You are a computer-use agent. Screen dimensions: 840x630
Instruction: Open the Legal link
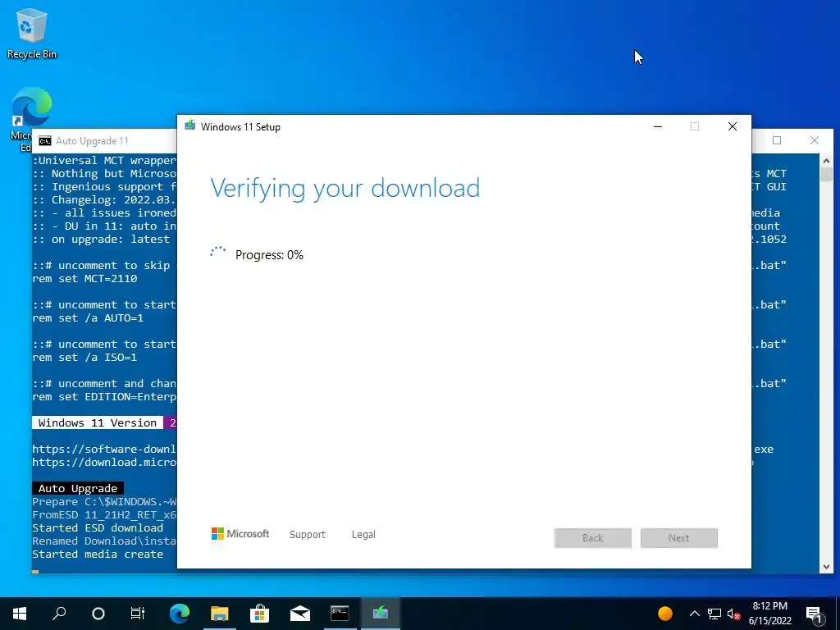363,534
